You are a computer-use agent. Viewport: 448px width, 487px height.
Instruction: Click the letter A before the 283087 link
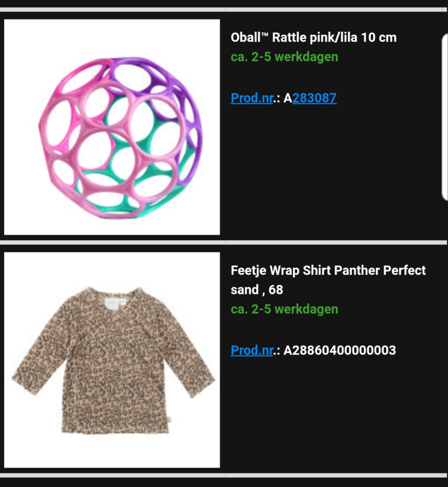pos(288,98)
